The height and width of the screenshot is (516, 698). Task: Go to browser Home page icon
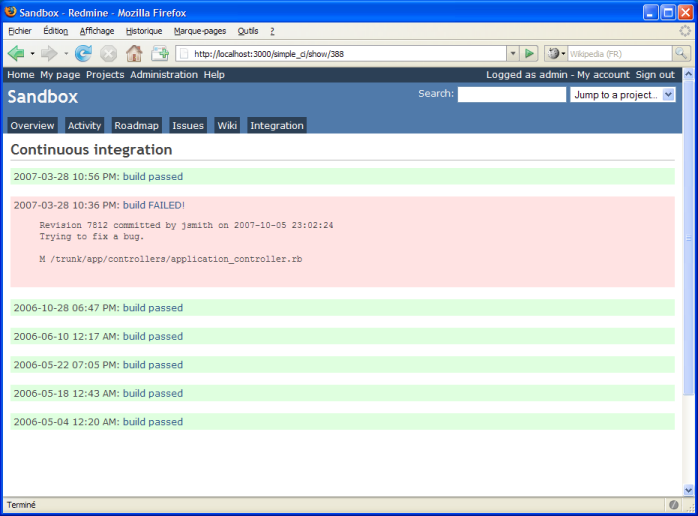pos(134,53)
